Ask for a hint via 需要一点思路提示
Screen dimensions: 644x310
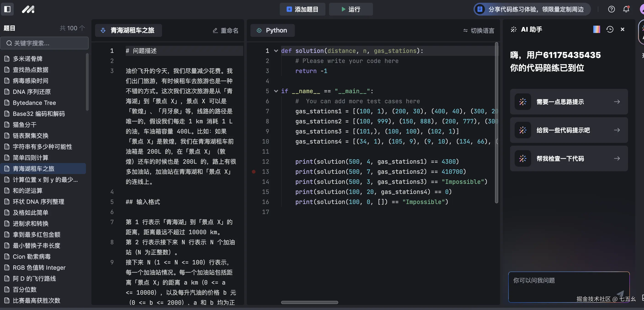point(569,102)
